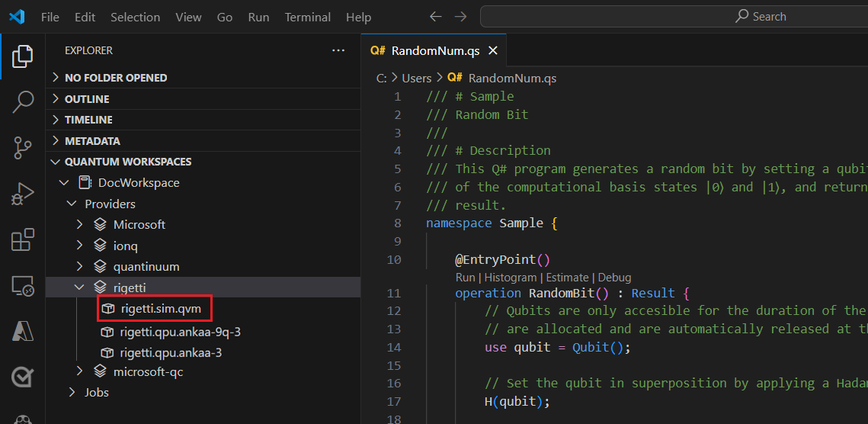Collapse the Providers tree node
This screenshot has width=868, height=424.
(72, 204)
